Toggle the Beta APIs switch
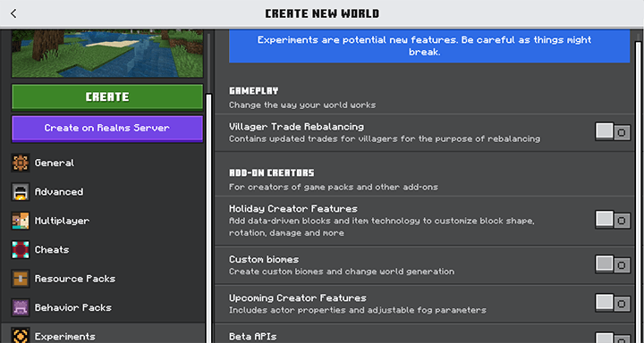Screen dimensions: 644x343 coord(613,338)
